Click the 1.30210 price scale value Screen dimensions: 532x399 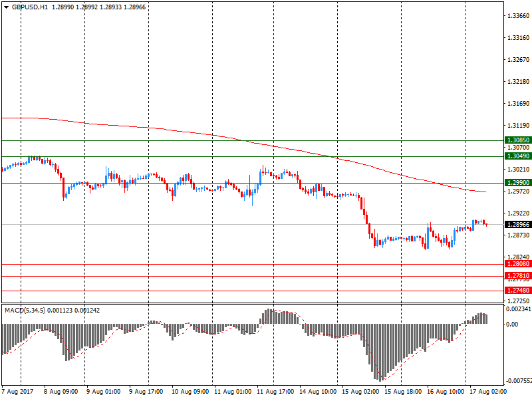(518, 170)
